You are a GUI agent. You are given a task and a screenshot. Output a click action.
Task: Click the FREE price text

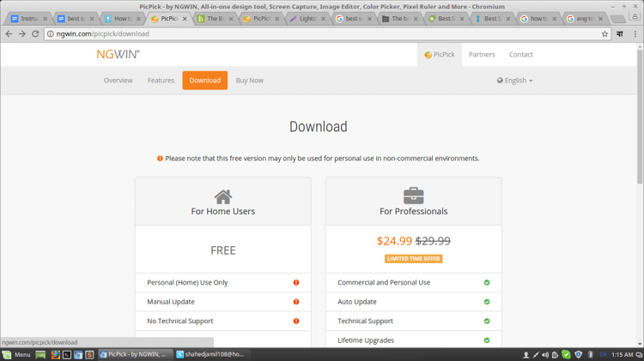[x=223, y=250]
